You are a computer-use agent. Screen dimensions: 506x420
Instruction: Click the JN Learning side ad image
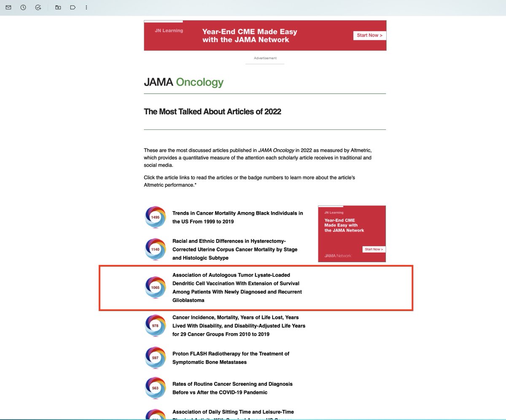click(x=352, y=234)
